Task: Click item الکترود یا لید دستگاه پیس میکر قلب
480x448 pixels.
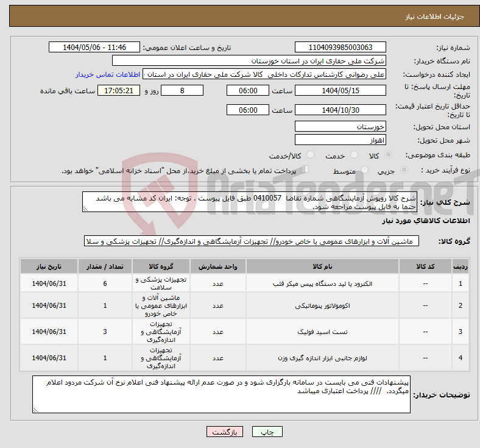Action: [322, 283]
